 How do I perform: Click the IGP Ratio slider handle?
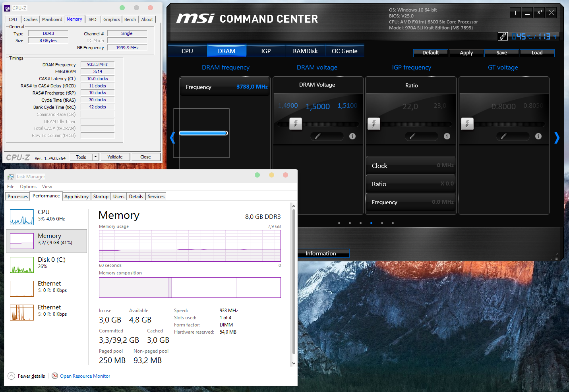[374, 124]
